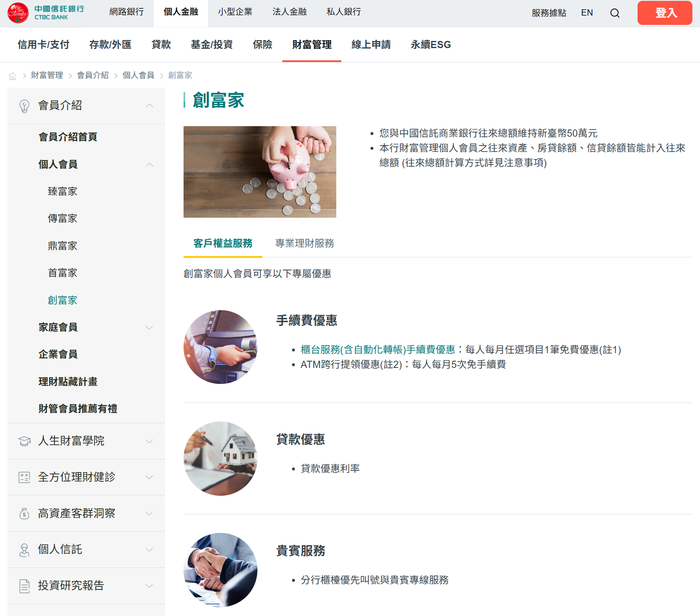Screen dimensions: 700x616
Task: Click the 登入 button
Action: click(665, 13)
